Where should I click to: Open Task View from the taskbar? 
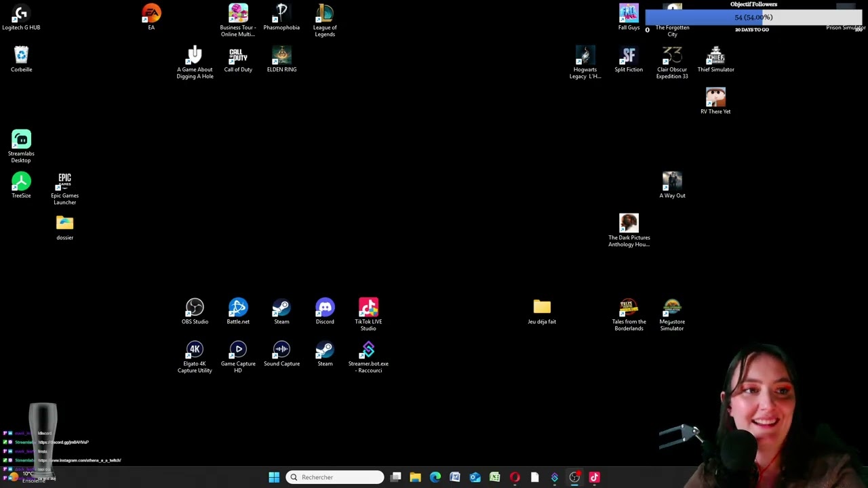click(x=396, y=477)
